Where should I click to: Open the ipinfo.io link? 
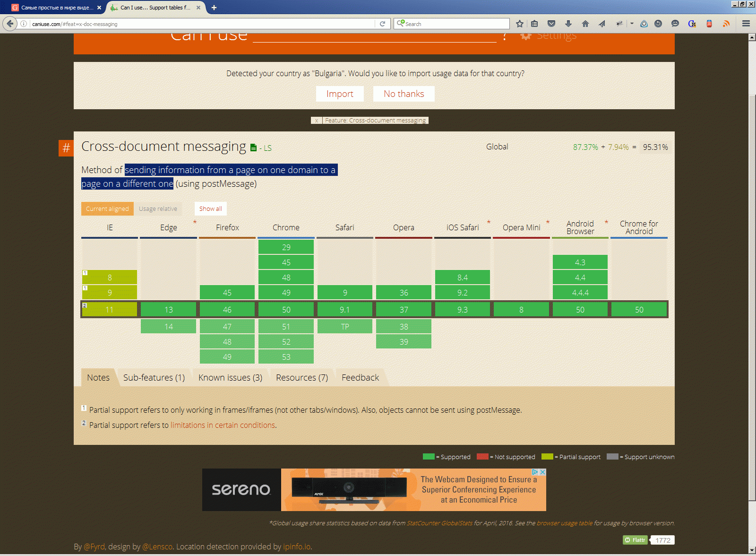pos(297,547)
